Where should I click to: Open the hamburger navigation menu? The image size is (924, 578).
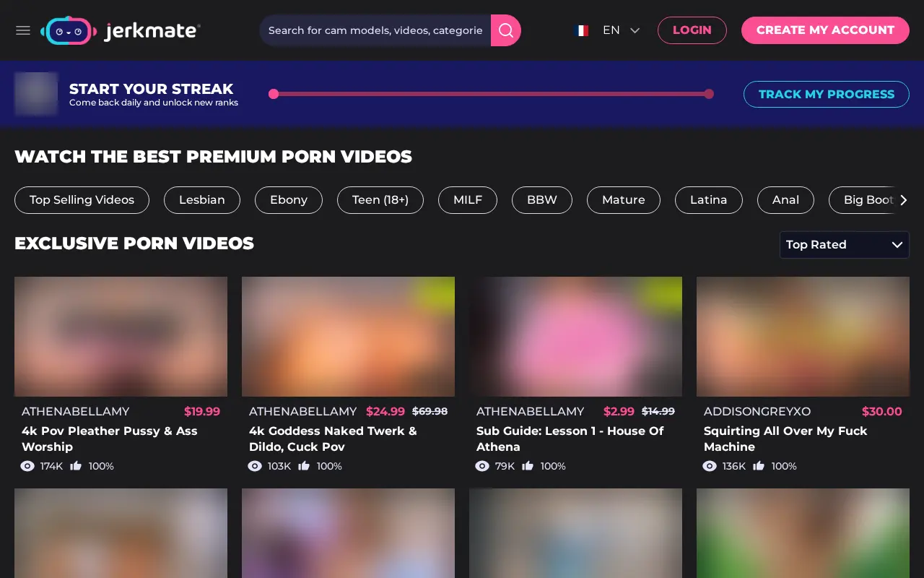click(x=23, y=30)
